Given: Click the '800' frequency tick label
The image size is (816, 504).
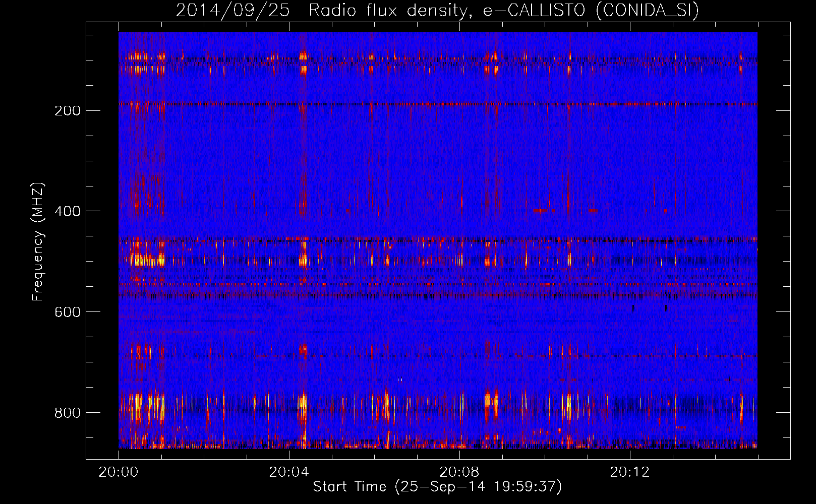Looking at the screenshot, I should pyautogui.click(x=67, y=413).
